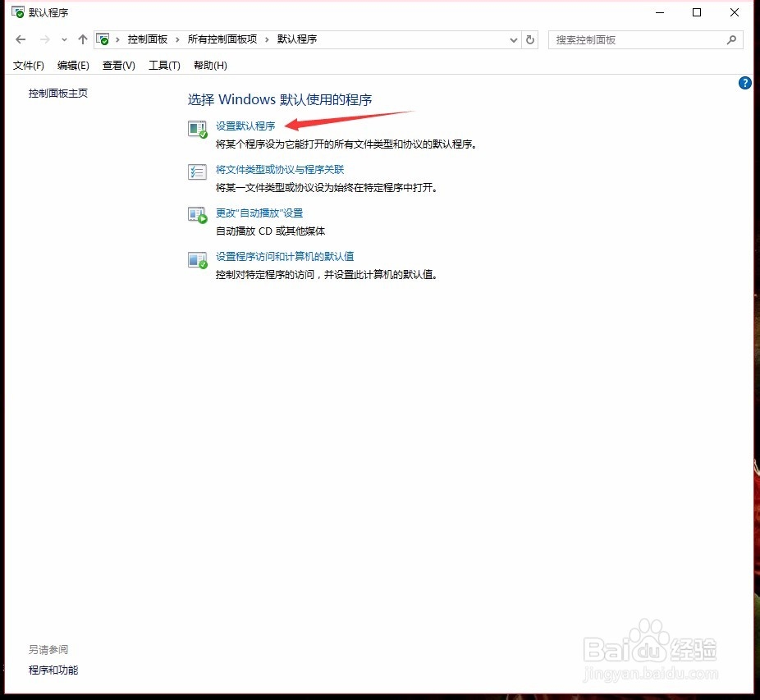The height and width of the screenshot is (700, 760).
Task: Open the blue help question mark icon
Action: tap(744, 83)
